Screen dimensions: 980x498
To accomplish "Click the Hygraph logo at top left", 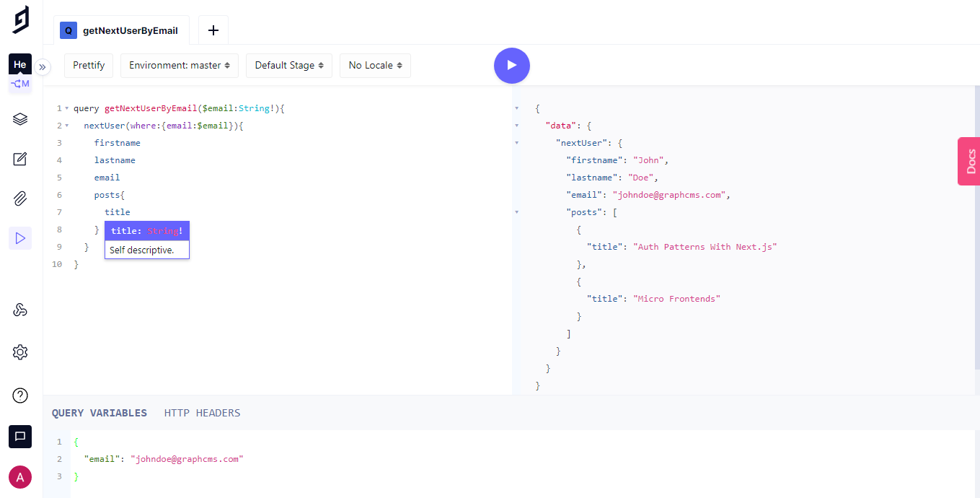I will (20, 19).
